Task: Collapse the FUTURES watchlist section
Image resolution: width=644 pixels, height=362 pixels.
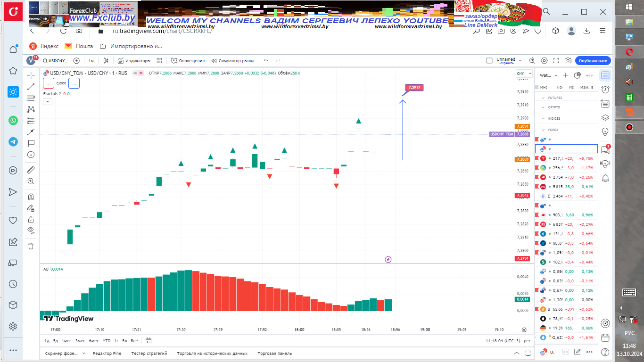Action: click(542, 98)
